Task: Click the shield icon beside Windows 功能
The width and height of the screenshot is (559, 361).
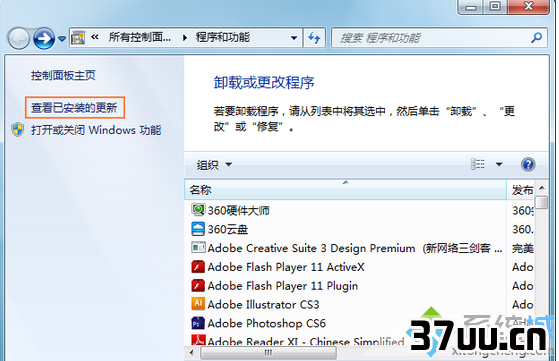Action: coord(17,130)
